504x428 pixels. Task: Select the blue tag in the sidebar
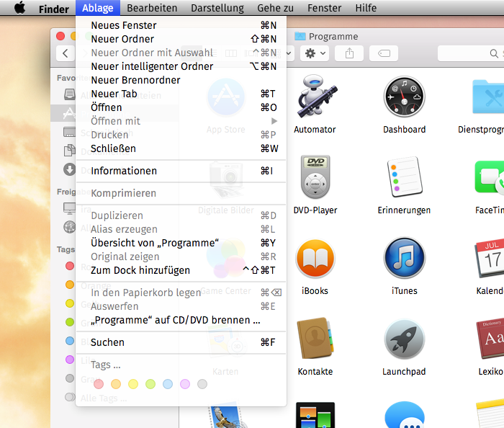point(70,341)
